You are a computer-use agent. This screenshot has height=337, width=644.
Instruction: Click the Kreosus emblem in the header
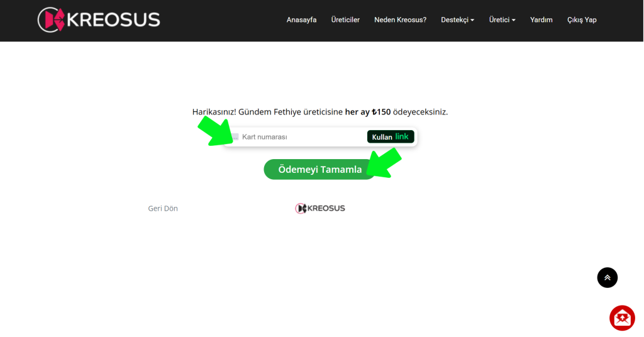tap(51, 19)
